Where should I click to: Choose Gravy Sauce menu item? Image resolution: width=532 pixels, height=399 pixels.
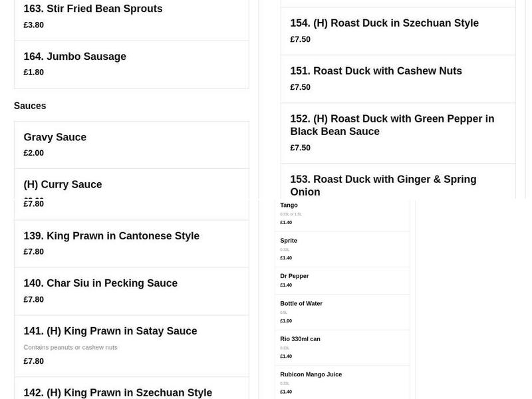55,138
